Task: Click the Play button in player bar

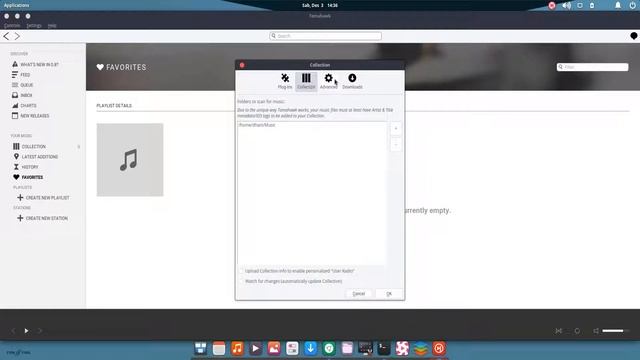Action: click(26, 331)
